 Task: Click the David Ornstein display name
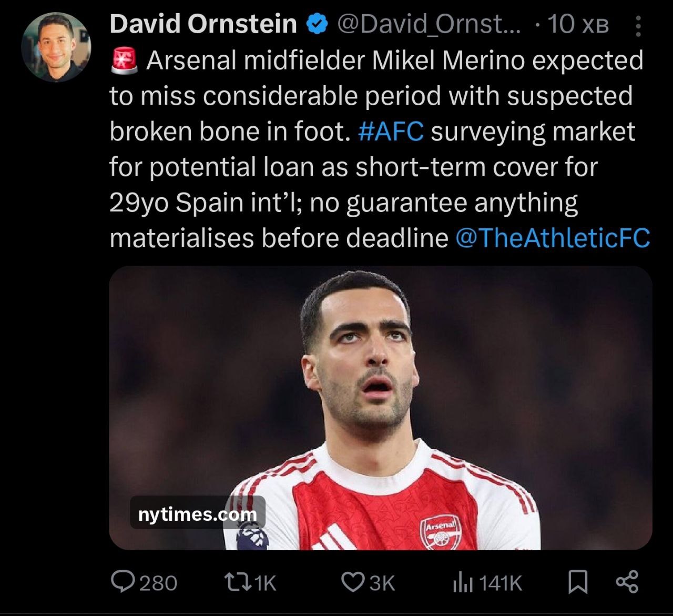point(203,24)
